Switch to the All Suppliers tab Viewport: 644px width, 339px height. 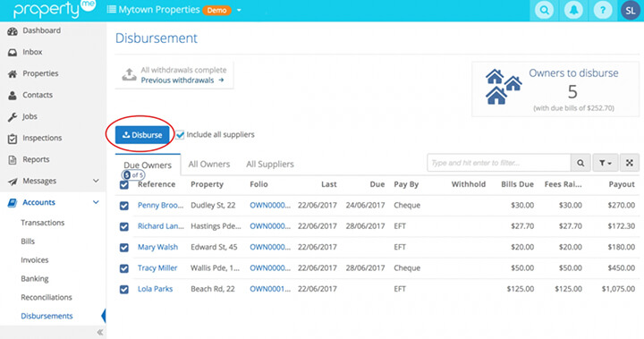click(x=270, y=164)
